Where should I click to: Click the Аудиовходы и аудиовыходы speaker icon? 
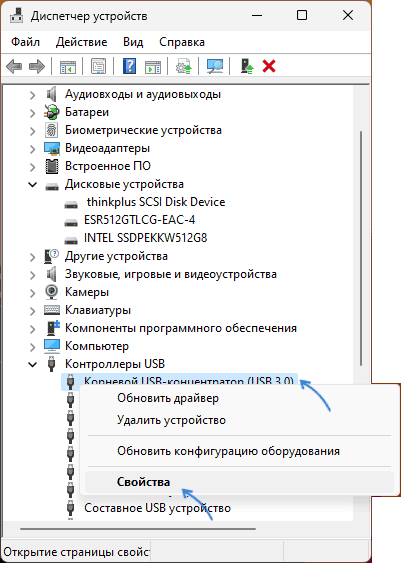52,94
